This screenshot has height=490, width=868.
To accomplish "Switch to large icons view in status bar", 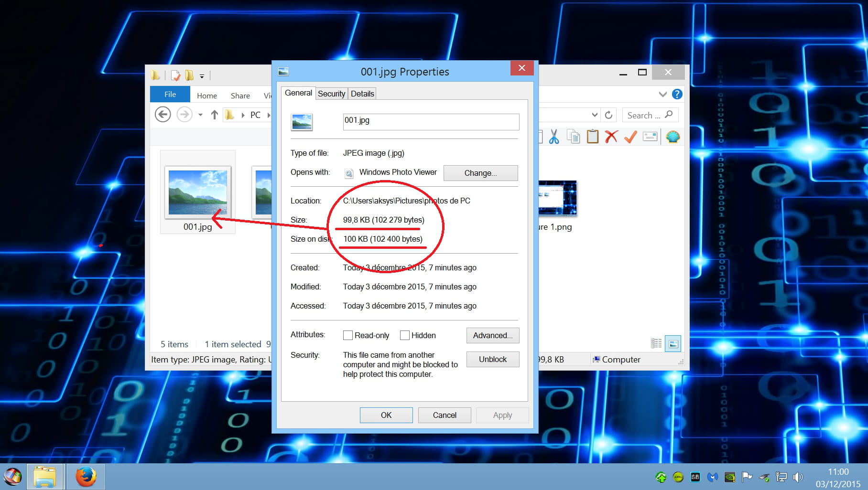I will 673,343.
